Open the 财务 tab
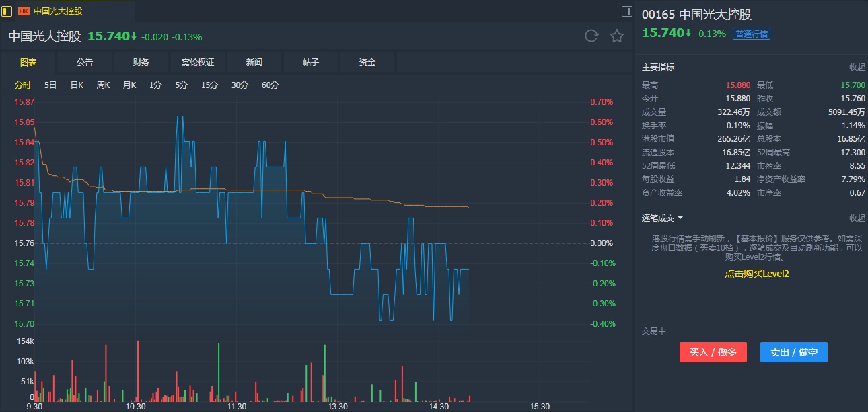Screen dimensions: 868x412 tap(141, 63)
